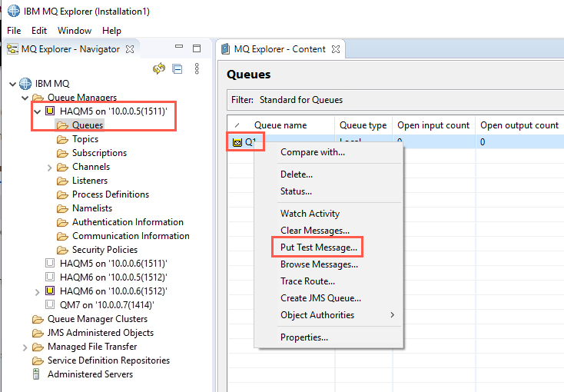Click queue manager icon for HAQM5 on 10.0.0.5(1511)
Screen dimensions: 564x392
click(50, 111)
